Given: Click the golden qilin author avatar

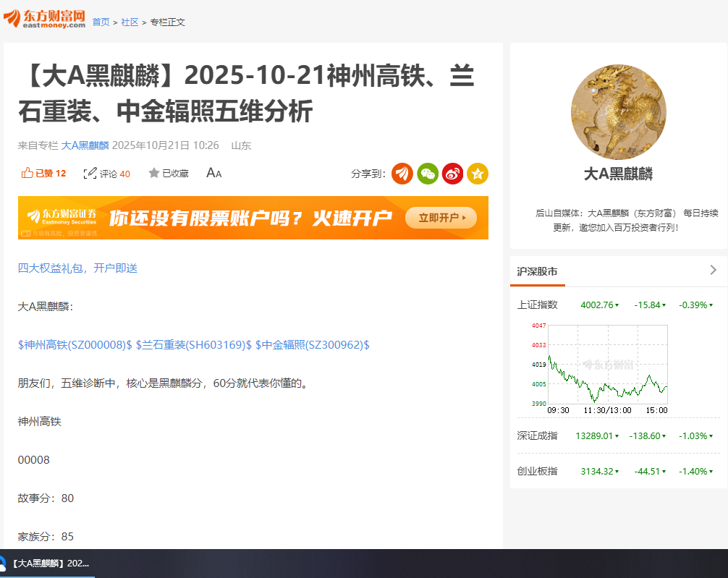Looking at the screenshot, I should [x=619, y=112].
